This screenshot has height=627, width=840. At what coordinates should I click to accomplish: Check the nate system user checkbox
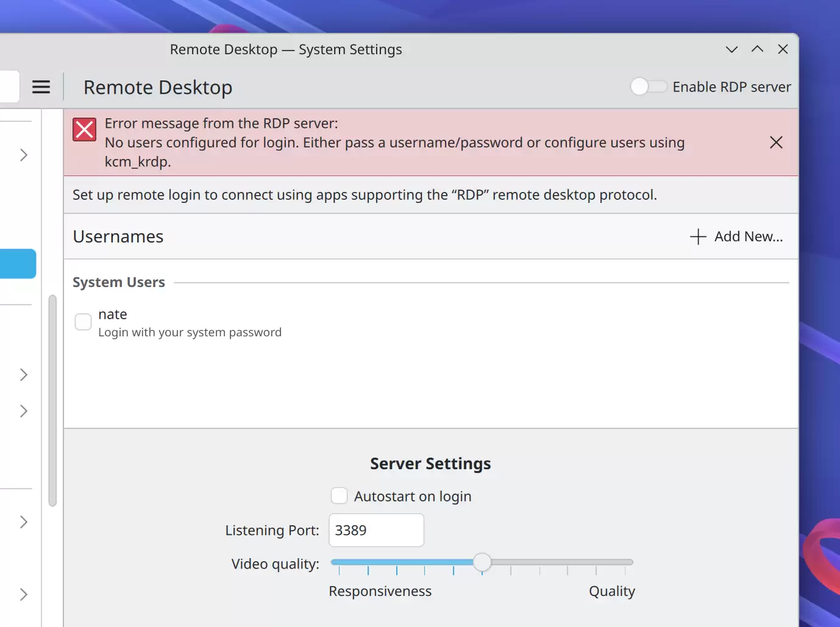point(83,322)
